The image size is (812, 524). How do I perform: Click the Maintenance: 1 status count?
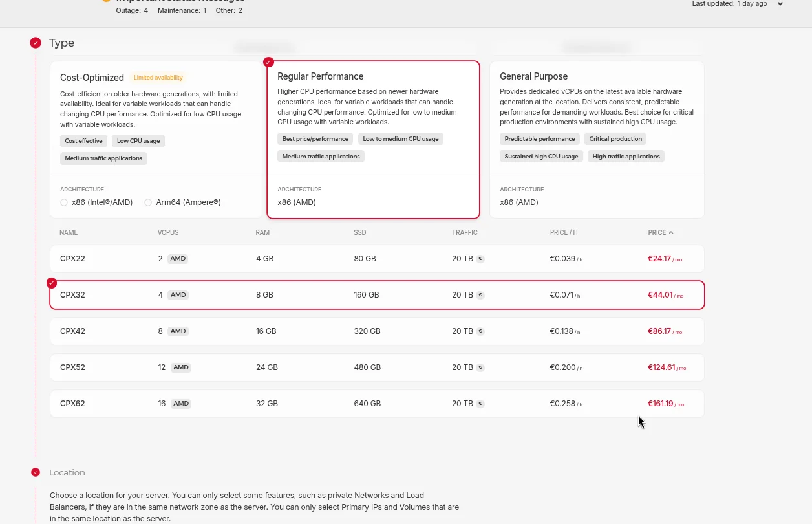[182, 11]
